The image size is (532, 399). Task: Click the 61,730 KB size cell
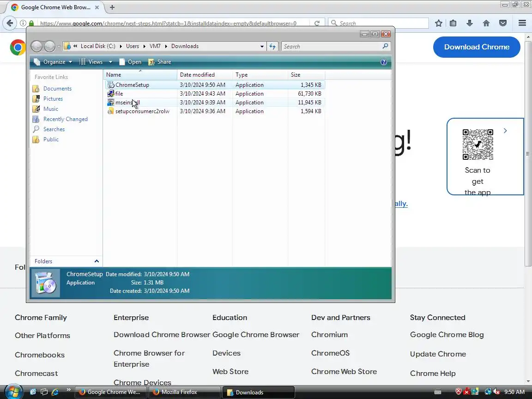point(309,94)
